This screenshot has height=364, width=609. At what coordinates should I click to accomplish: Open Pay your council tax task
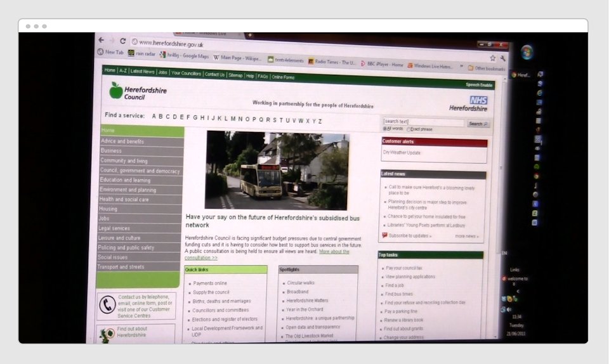(x=404, y=268)
